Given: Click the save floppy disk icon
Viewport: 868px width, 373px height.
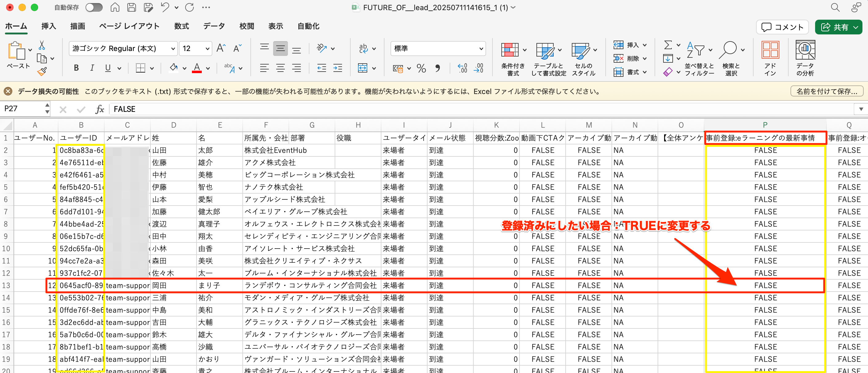Looking at the screenshot, I should pyautogui.click(x=132, y=7).
